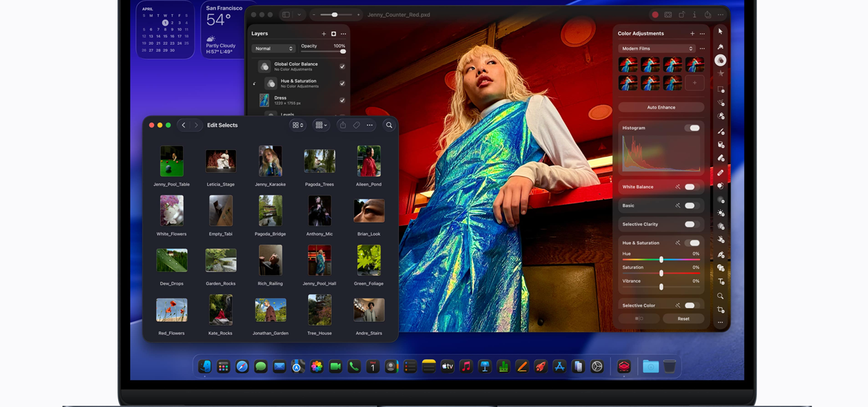868x407 pixels.
Task: Select the Arrange arrow tool in Pixelmator
Action: (x=720, y=31)
